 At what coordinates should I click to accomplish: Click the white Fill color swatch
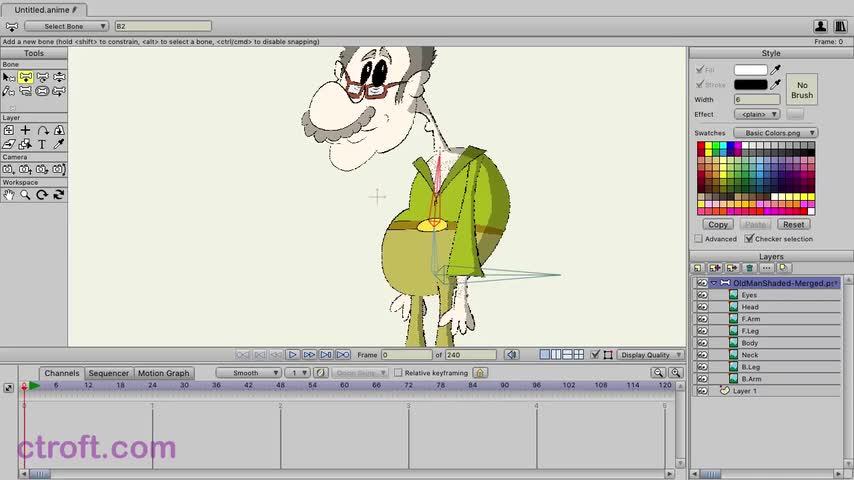point(750,70)
